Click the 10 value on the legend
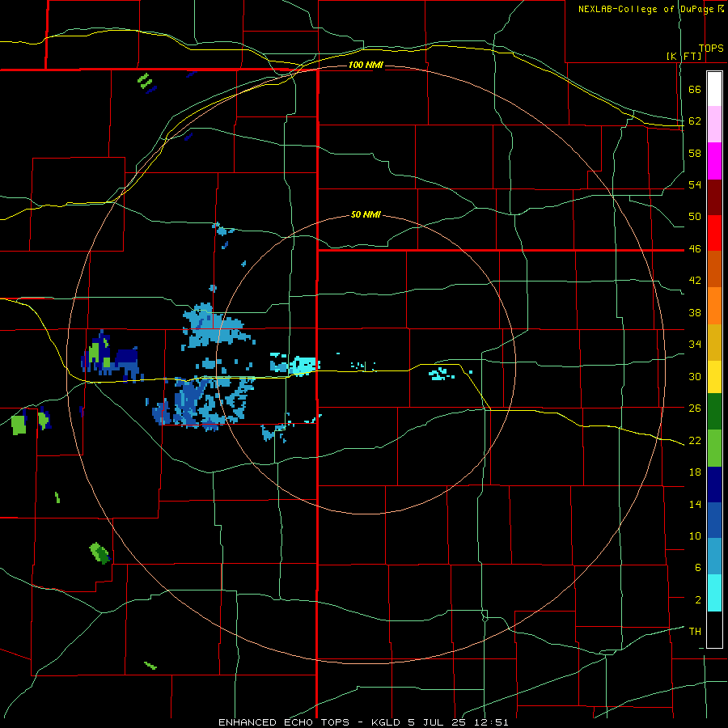 coord(695,535)
